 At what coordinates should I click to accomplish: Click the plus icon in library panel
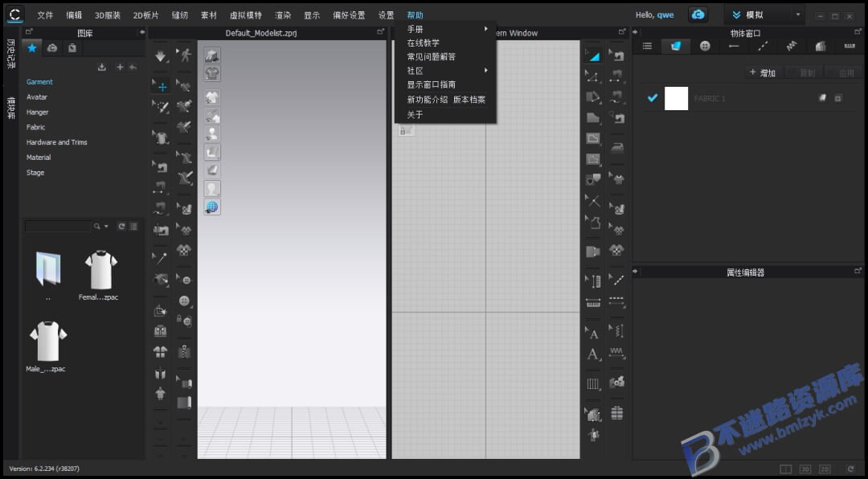pyautogui.click(x=120, y=67)
